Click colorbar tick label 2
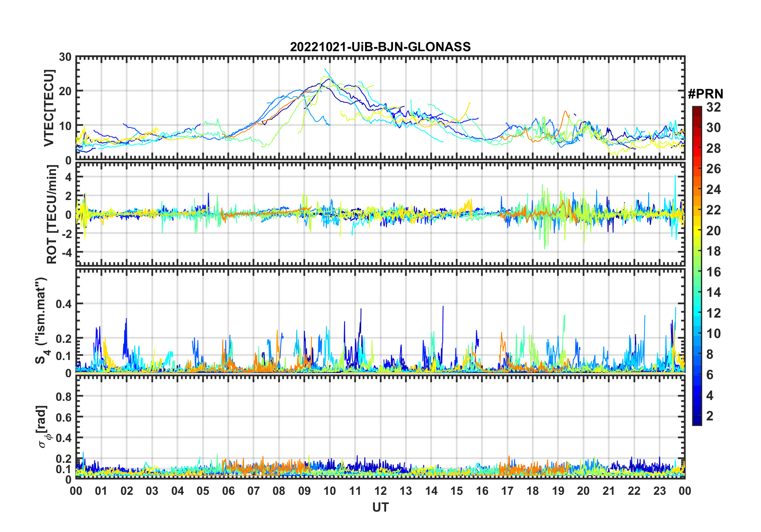The height and width of the screenshot is (532, 761). (710, 416)
